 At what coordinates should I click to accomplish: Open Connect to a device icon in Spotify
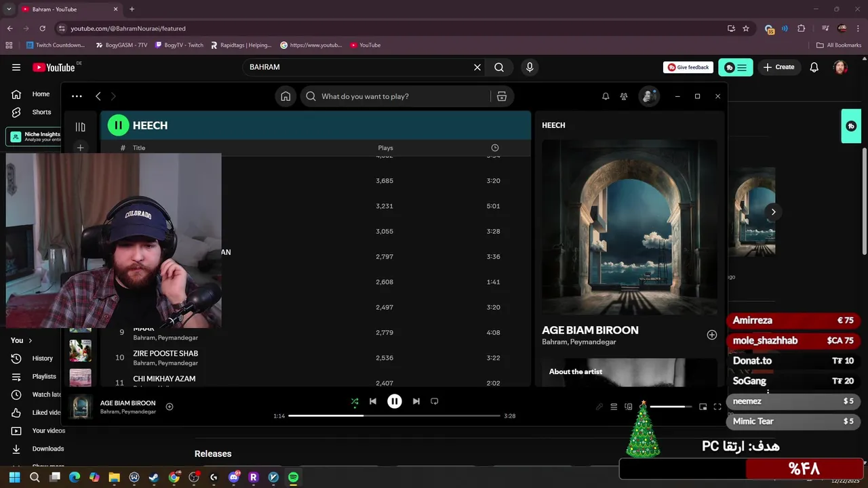[x=629, y=407]
